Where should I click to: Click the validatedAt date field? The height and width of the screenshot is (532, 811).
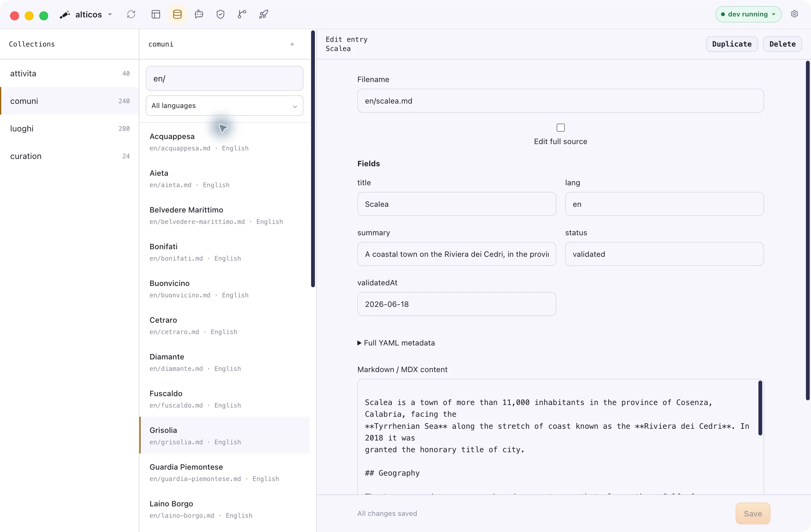[x=457, y=304]
